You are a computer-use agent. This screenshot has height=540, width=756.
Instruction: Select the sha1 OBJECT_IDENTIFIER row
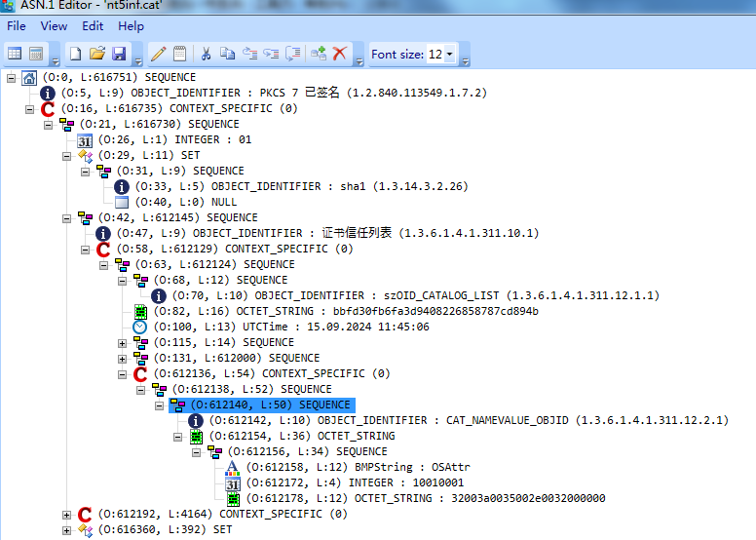(x=301, y=187)
